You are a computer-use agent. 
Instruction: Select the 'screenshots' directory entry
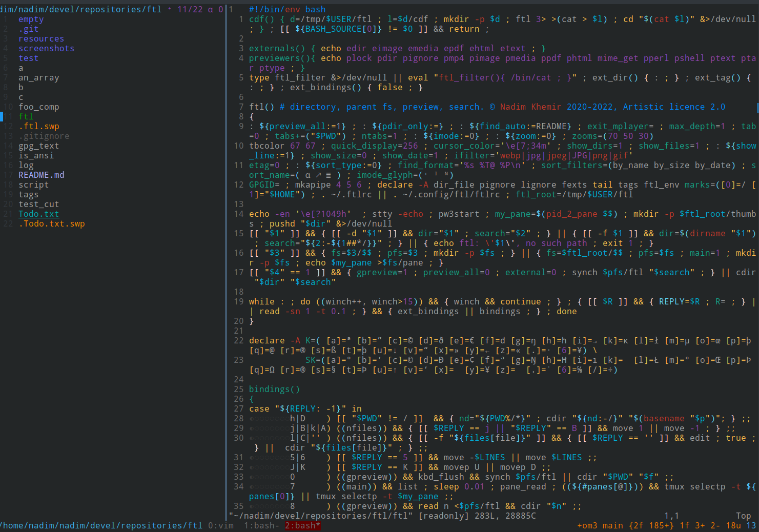(x=47, y=49)
